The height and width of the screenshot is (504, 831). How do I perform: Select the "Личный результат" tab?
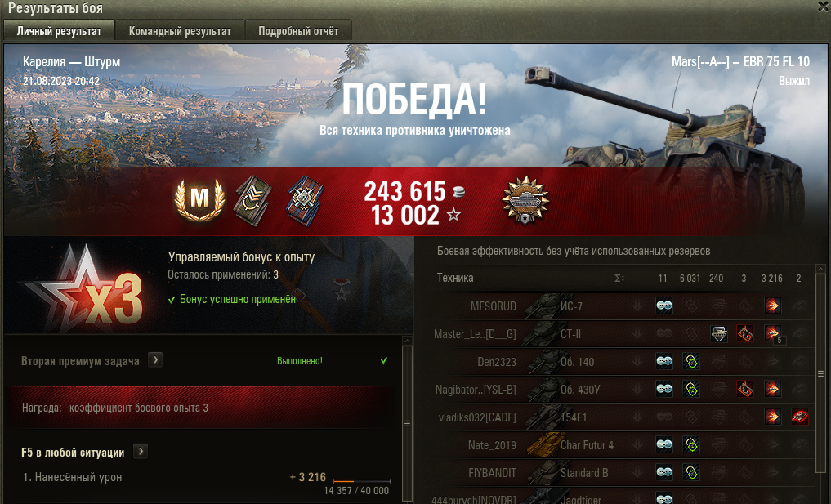pos(59,31)
